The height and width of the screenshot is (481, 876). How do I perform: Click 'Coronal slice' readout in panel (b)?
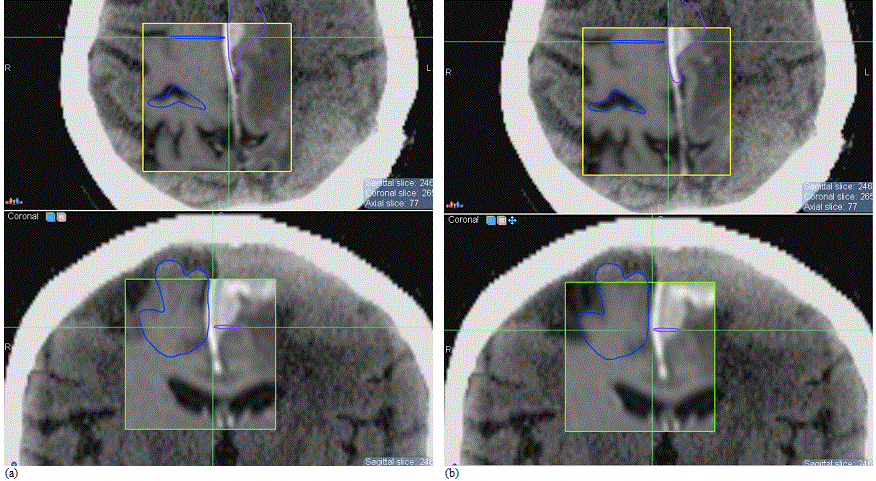[838, 197]
